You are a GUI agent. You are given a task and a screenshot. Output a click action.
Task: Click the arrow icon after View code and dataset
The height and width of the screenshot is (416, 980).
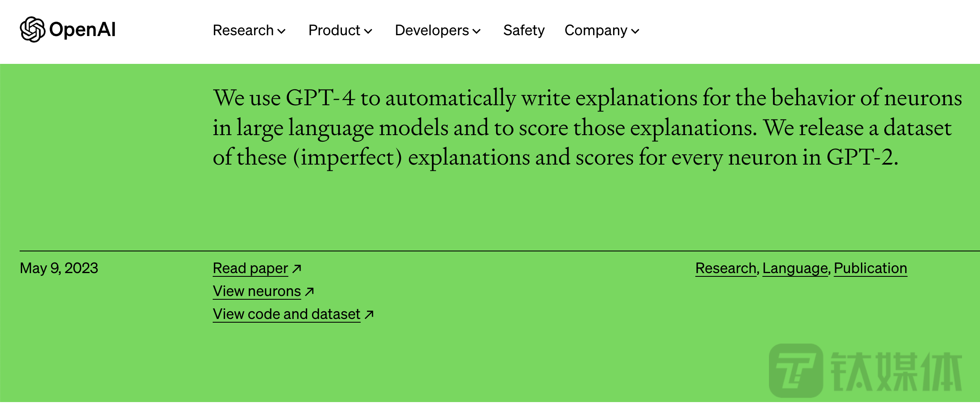point(369,314)
